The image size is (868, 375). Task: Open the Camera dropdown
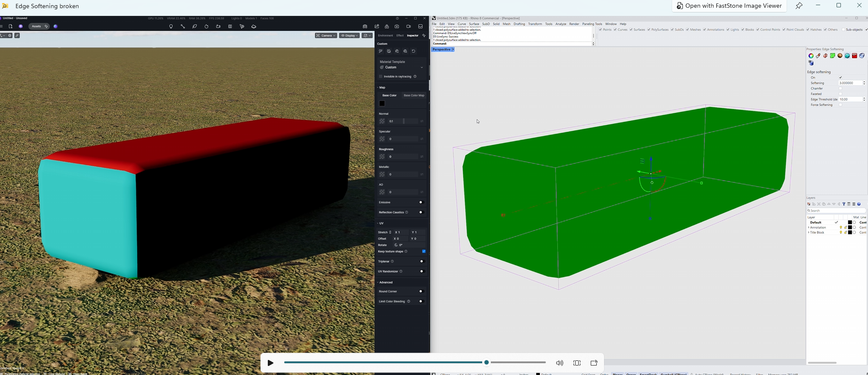(326, 36)
